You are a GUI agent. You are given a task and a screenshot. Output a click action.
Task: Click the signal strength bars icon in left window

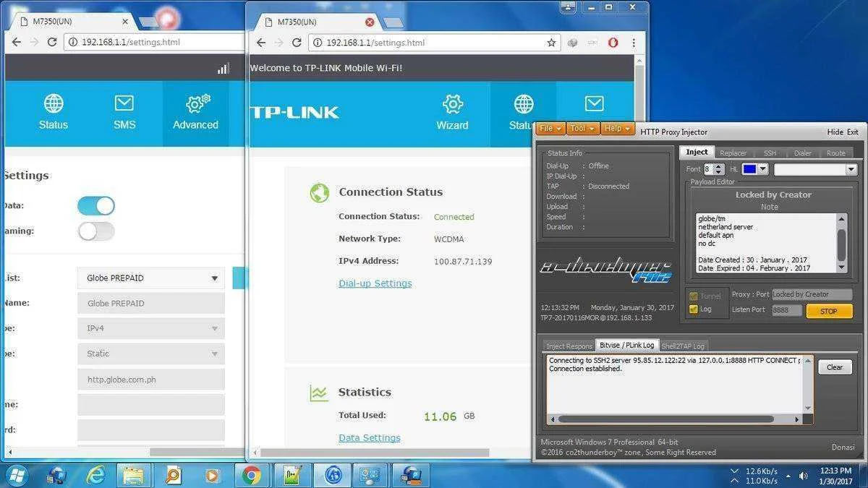click(224, 69)
